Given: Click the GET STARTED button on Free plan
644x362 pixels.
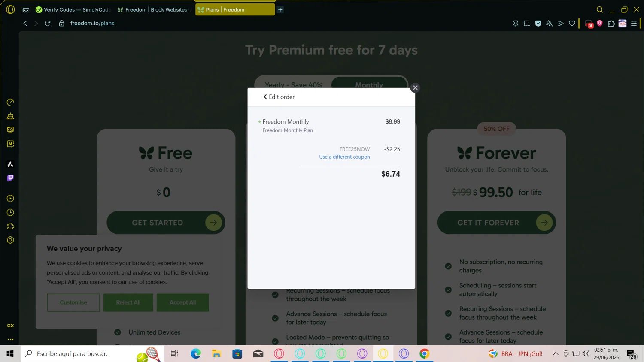Looking at the screenshot, I should coord(166,223).
